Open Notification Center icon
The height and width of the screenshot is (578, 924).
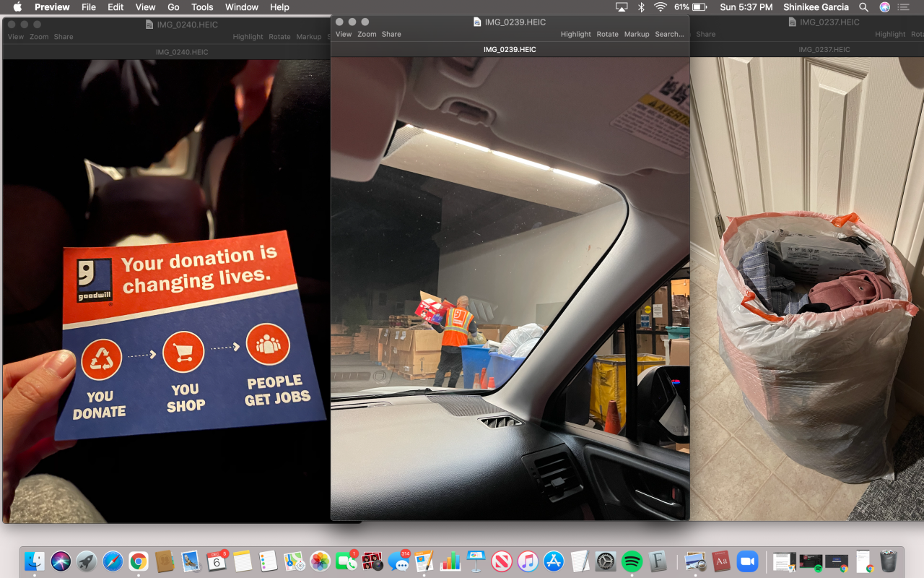pyautogui.click(x=903, y=7)
